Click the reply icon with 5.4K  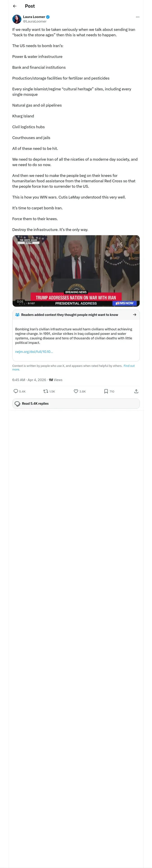click(16, 391)
